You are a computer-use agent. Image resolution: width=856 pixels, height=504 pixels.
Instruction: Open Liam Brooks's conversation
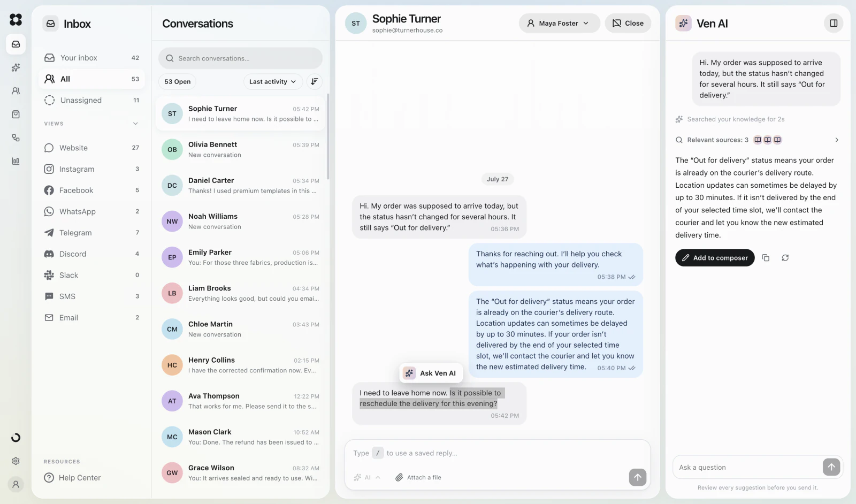pos(241,293)
